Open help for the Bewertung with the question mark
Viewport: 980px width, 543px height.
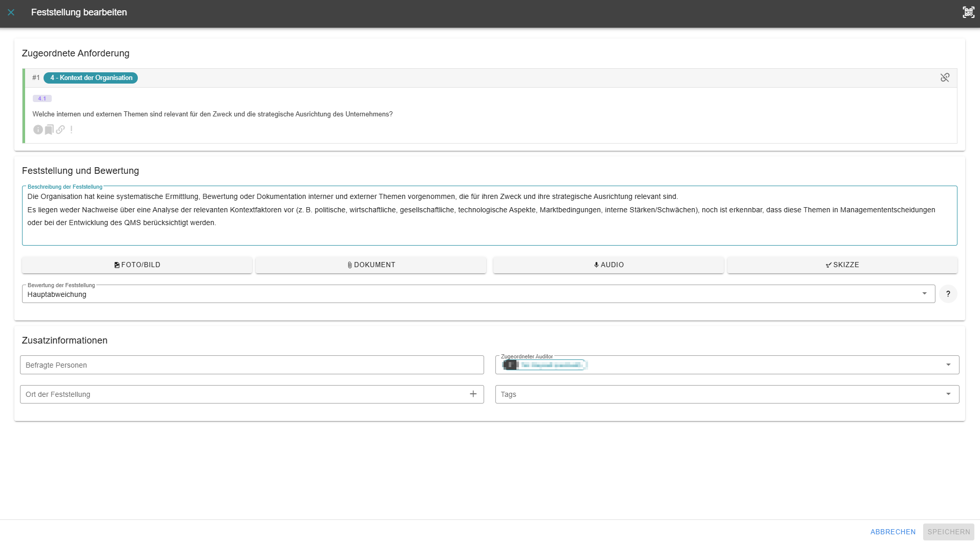point(948,294)
